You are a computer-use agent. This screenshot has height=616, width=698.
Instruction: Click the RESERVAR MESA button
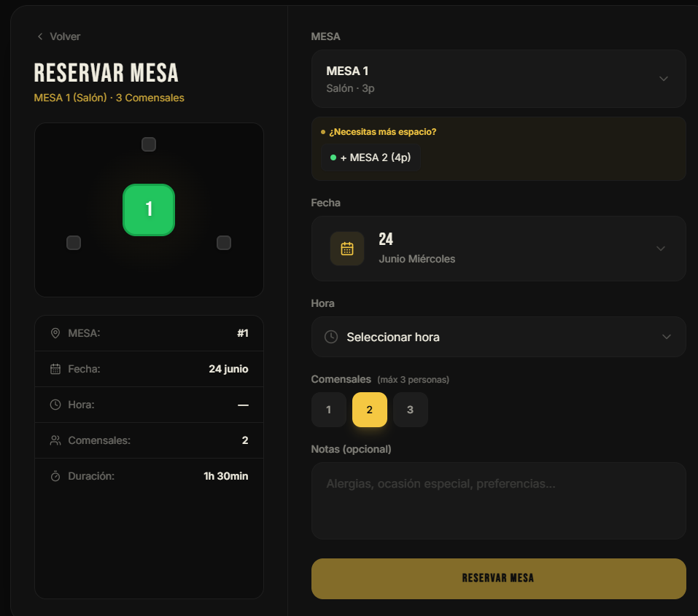coord(499,579)
